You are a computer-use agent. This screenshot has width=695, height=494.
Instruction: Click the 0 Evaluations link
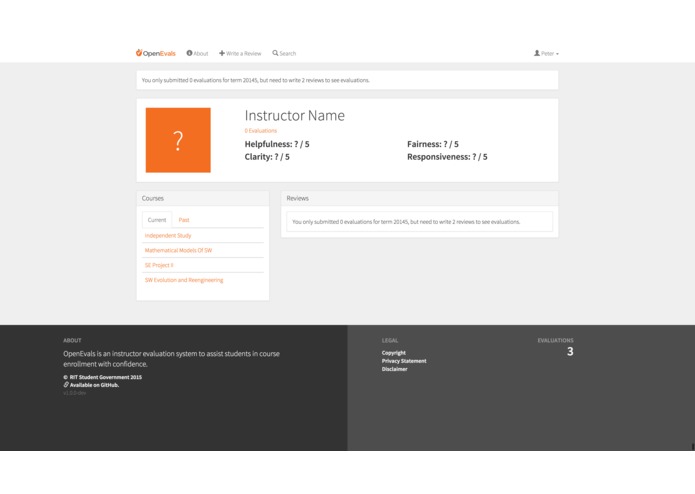261,131
